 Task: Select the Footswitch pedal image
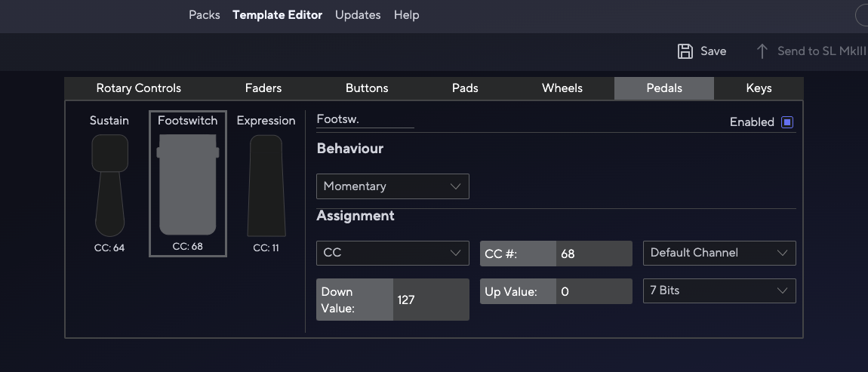point(188,184)
